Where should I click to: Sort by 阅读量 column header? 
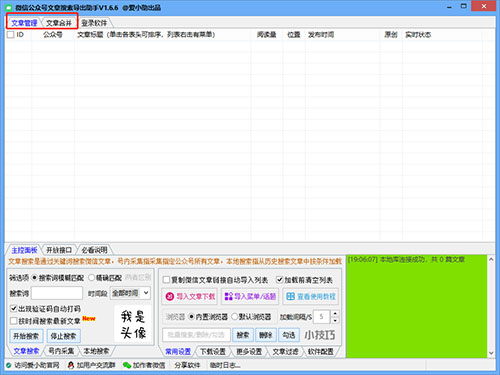point(266,35)
